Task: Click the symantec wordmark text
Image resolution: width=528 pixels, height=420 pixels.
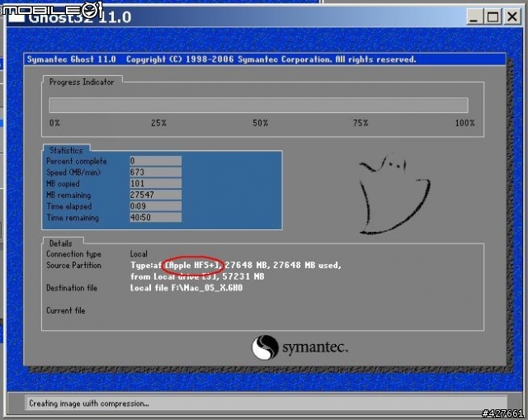Action: 315,347
